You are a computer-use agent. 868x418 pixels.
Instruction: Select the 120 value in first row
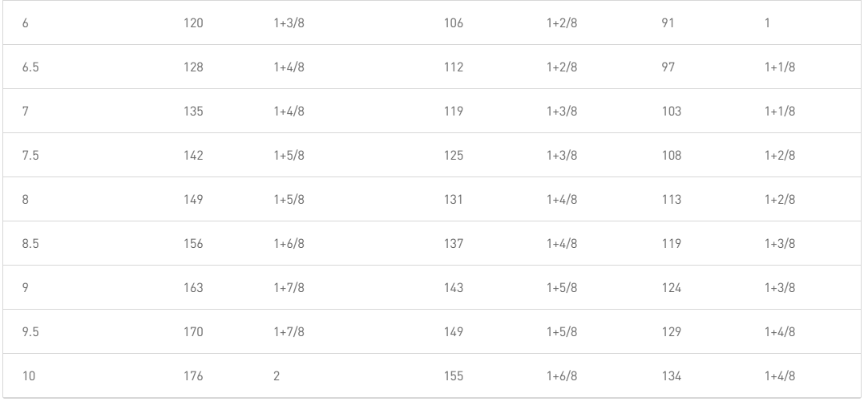click(x=193, y=23)
